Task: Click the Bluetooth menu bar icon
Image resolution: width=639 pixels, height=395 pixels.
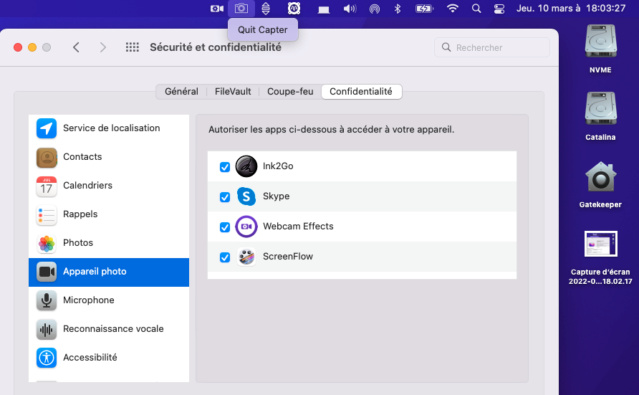Action: [x=397, y=9]
